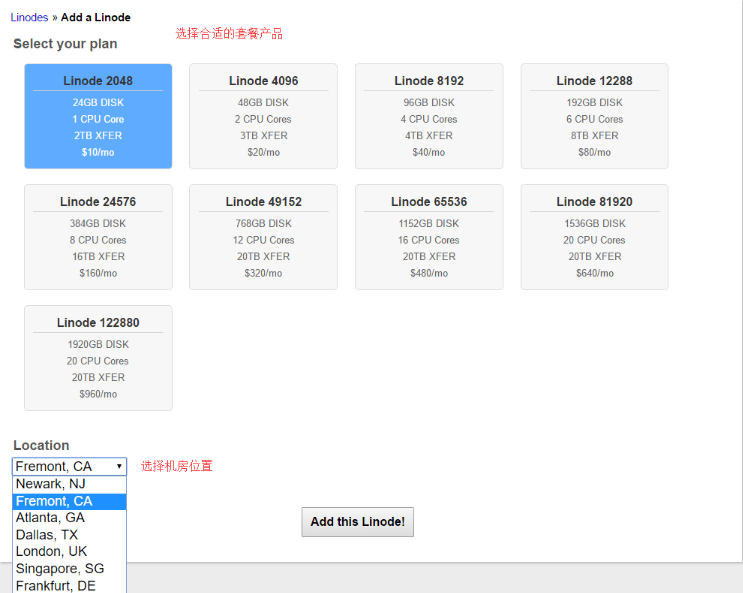Pick Dallas, TX from the list
The image size is (743, 593).
(46, 535)
